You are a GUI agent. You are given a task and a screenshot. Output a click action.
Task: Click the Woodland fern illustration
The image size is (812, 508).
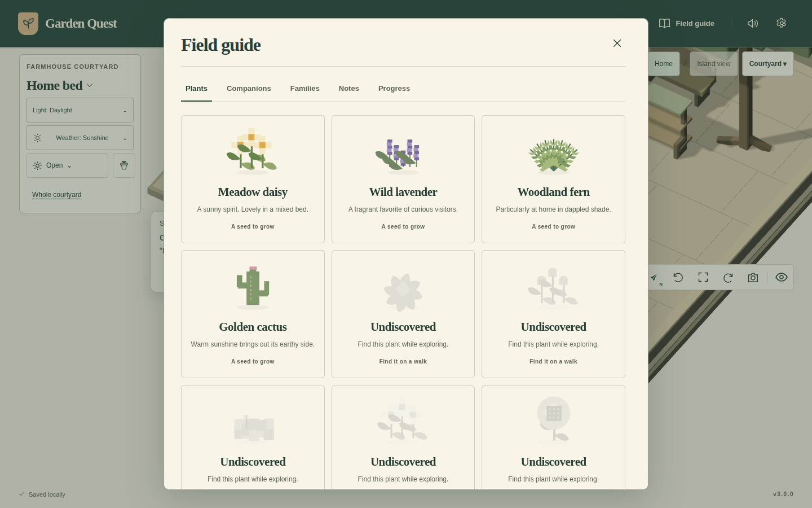(554, 155)
